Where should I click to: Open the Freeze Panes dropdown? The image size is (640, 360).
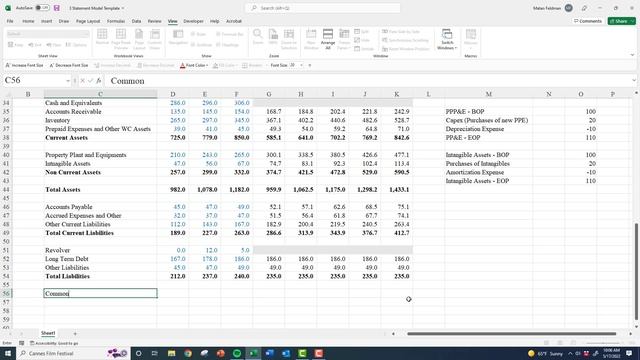pyautogui.click(x=344, y=39)
